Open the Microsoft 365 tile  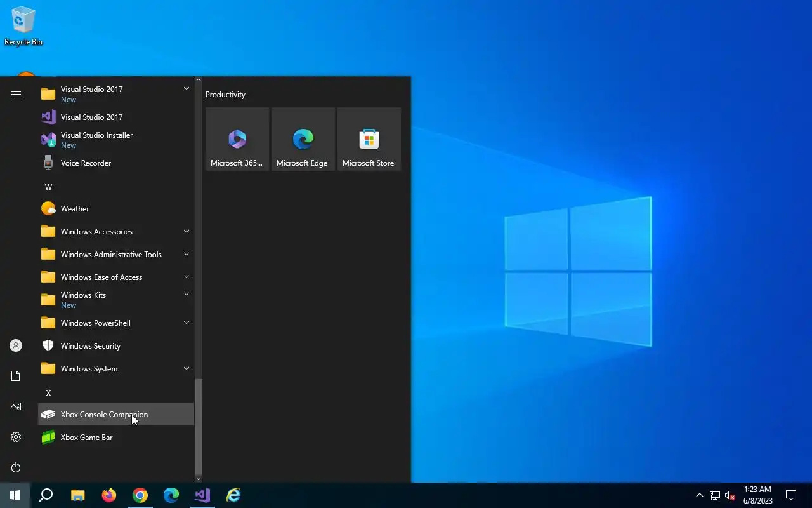point(237,139)
